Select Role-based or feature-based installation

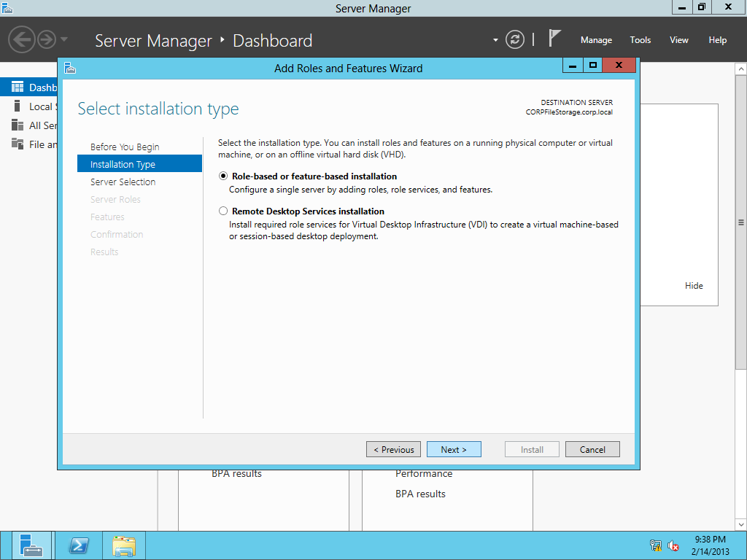click(223, 176)
